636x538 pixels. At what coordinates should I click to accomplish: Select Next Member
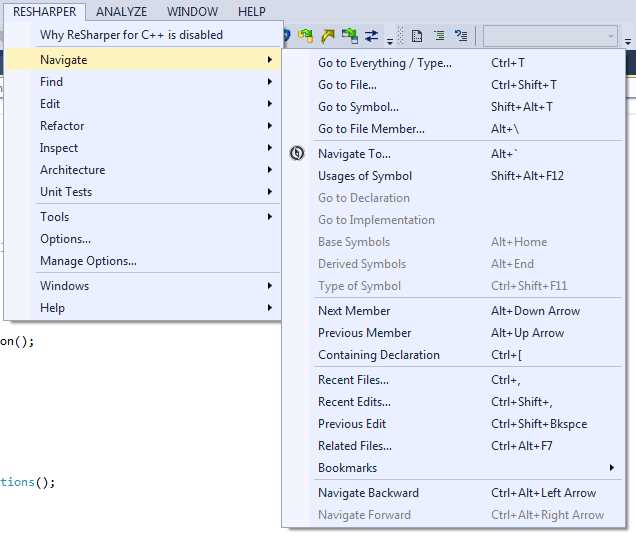pos(454,311)
